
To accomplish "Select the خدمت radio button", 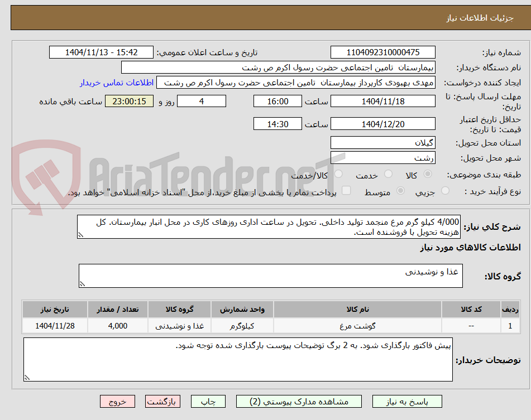I will point(389,174).
